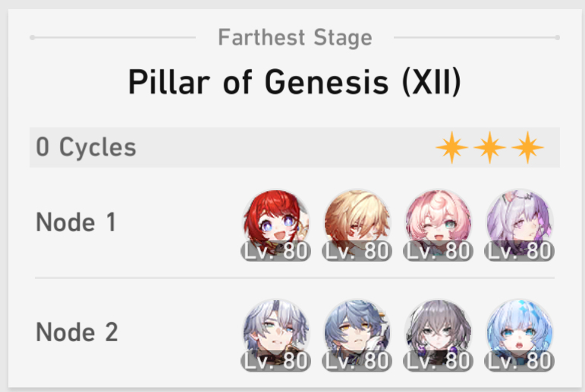585x392 pixels.
Task: Click Lv. 80 badge under light-blue-haired character
Action: pyautogui.click(x=520, y=361)
